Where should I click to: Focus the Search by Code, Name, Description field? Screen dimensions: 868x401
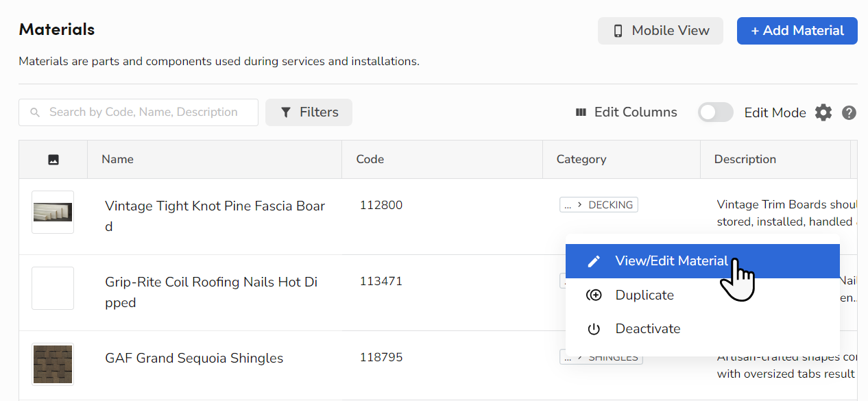tap(138, 112)
